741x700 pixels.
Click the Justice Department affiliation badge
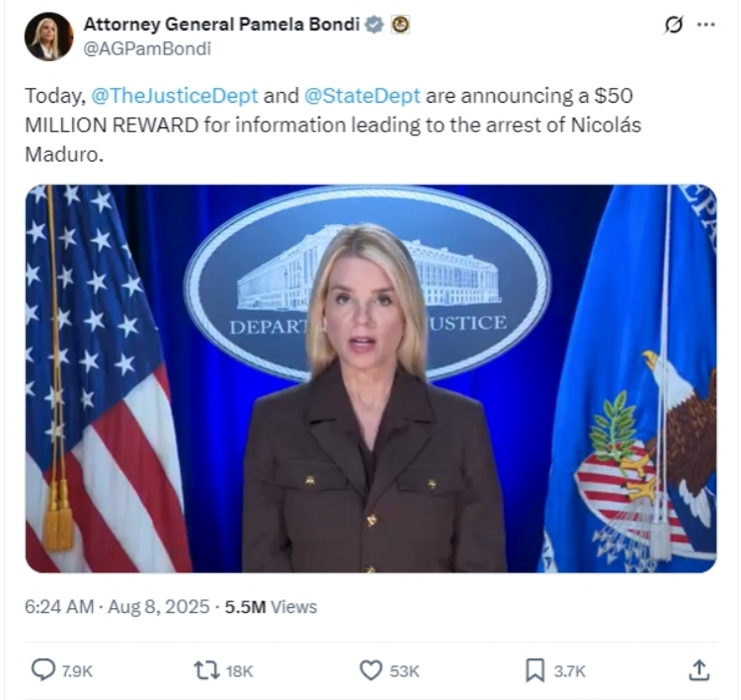400,25
